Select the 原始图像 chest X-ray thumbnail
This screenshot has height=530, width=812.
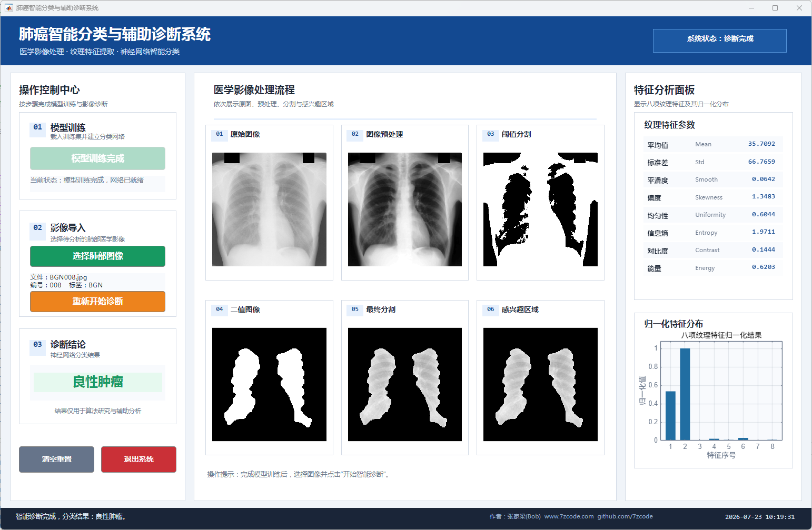coord(269,209)
